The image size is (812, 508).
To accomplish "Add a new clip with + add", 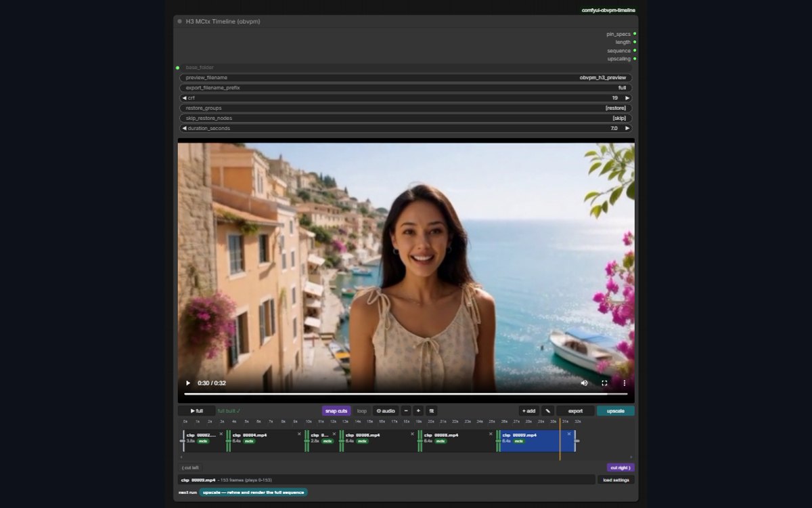I will pos(529,410).
